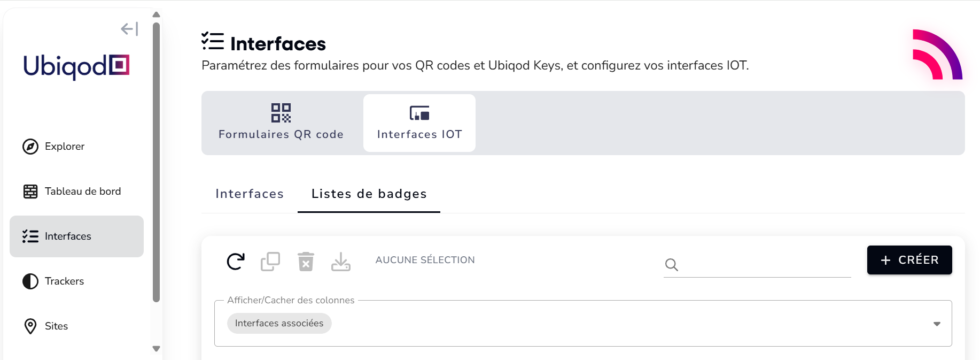
Task: Select the Listes de badges tab
Action: point(369,194)
